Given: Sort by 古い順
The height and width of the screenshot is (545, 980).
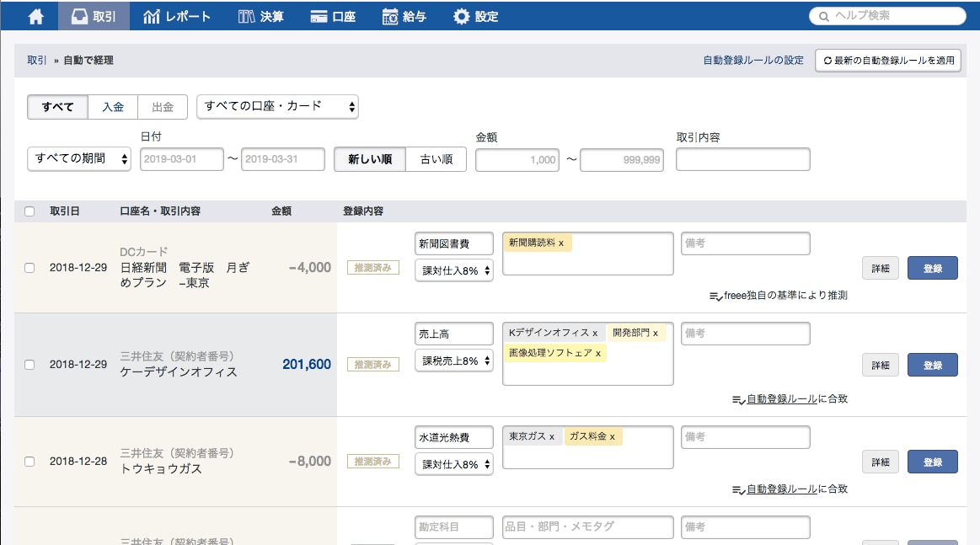Looking at the screenshot, I should point(436,159).
